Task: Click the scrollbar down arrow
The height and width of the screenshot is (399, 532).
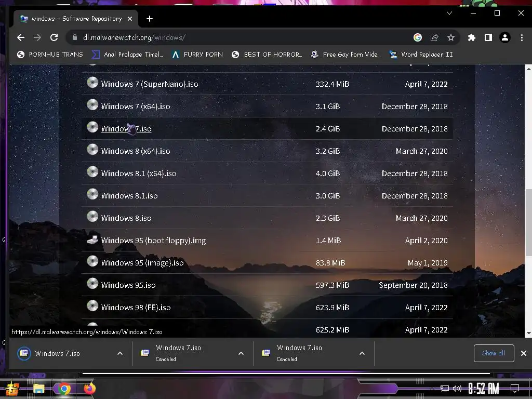Action: pyautogui.click(x=528, y=333)
